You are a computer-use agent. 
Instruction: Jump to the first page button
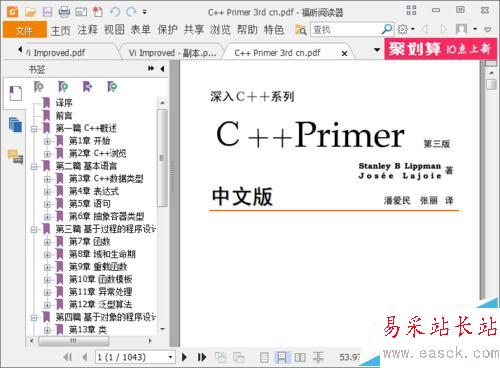[68, 357]
